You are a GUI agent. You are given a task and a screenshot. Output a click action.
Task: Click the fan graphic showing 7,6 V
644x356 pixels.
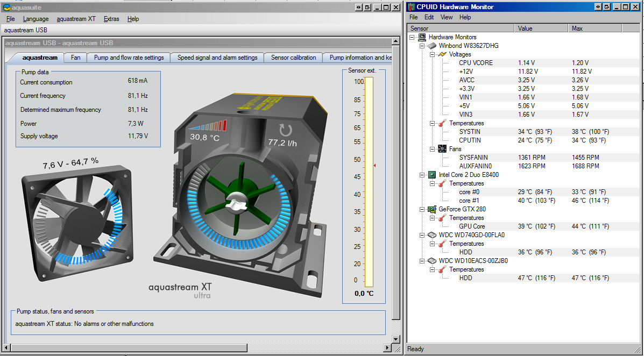coord(77,223)
